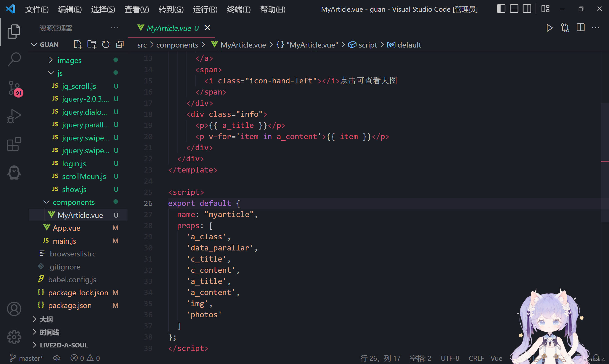Open the master branch indicator
Image resolution: width=609 pixels, height=364 pixels.
(x=26, y=358)
